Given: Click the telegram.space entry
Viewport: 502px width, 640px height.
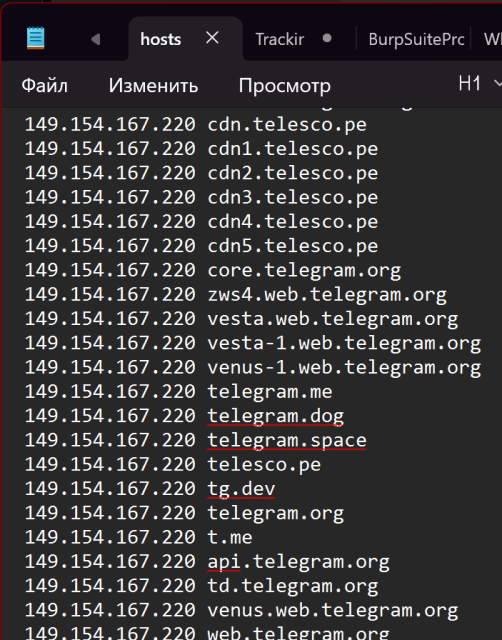Looking at the screenshot, I should point(287,440).
